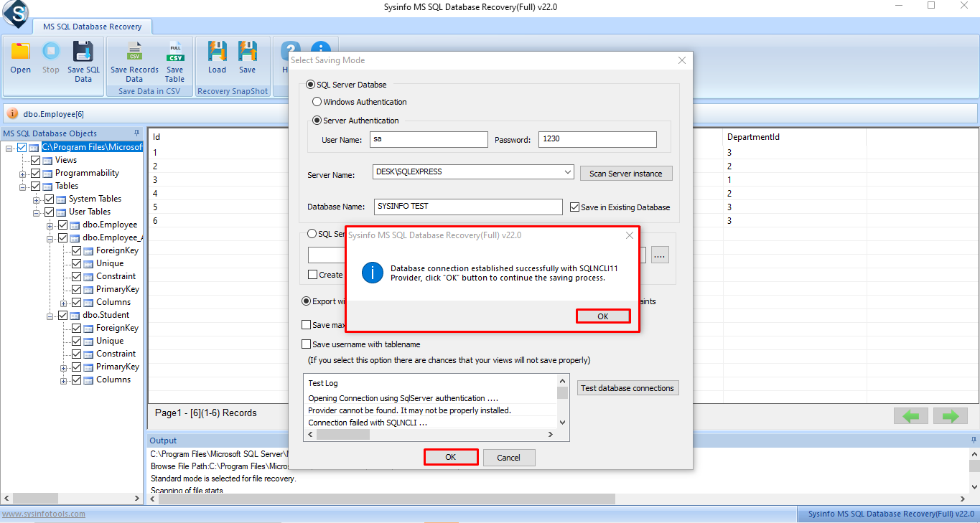Choose Windows Authentication radio button
This screenshot has height=523, width=980.
(317, 102)
